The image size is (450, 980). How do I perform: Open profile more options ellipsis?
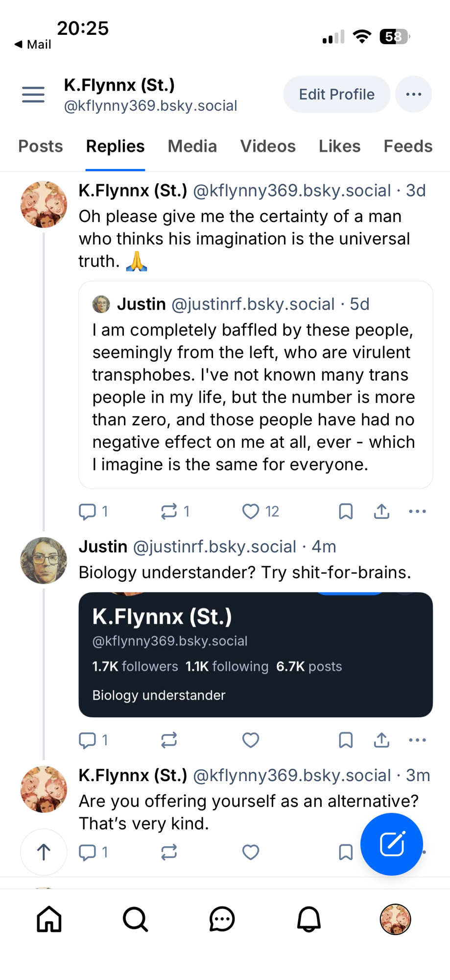(x=413, y=94)
